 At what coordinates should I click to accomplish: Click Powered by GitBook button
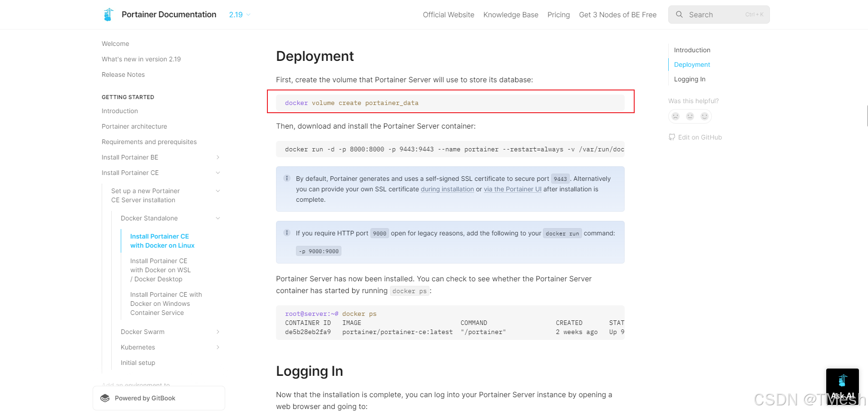pos(159,398)
